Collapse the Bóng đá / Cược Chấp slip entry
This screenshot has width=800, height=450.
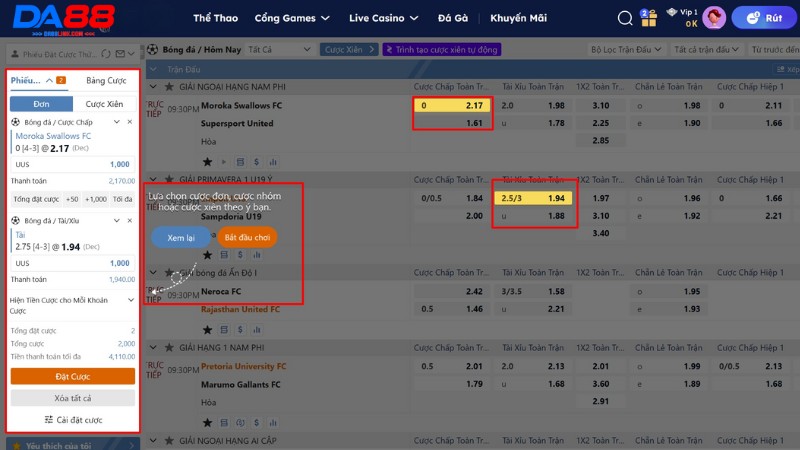(x=116, y=122)
